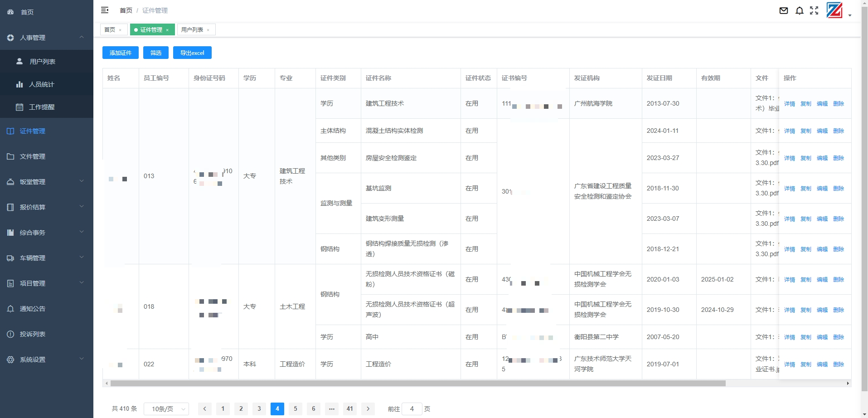Click 编辑 for the 房屋安全检测鉴定 row

coord(822,158)
